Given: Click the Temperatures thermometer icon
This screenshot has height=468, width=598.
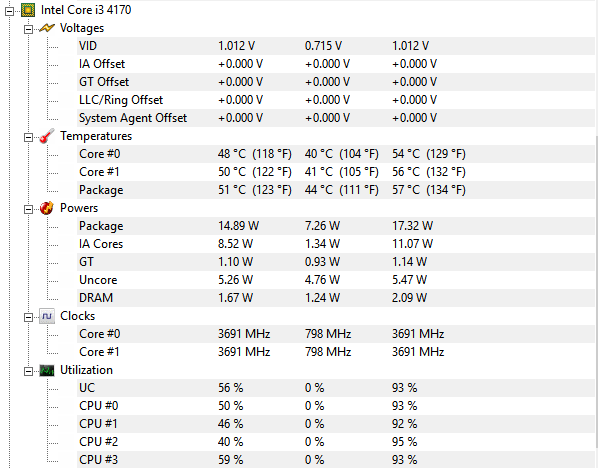Looking at the screenshot, I should 47,136.
